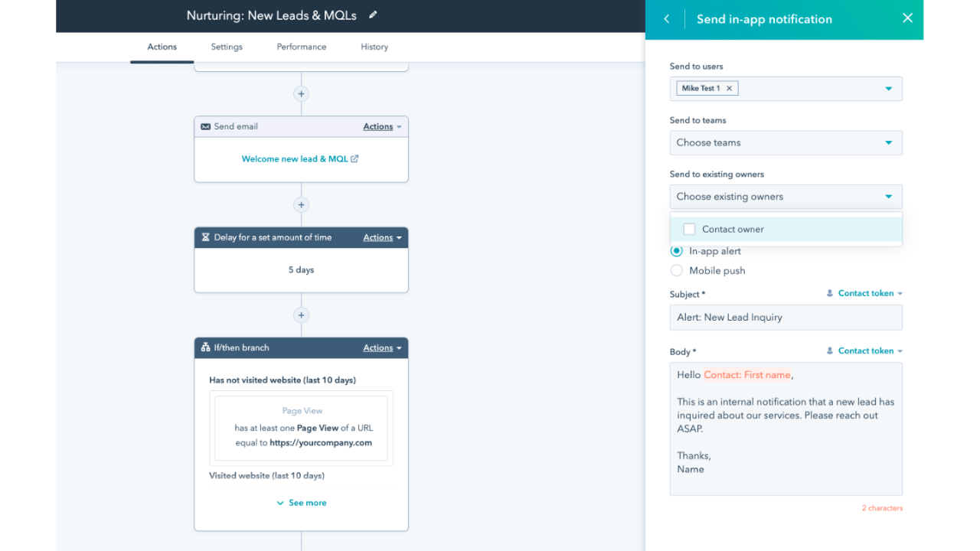Click https://yourcompany.com URL text
Image resolution: width=980 pixels, height=551 pixels.
tap(321, 443)
